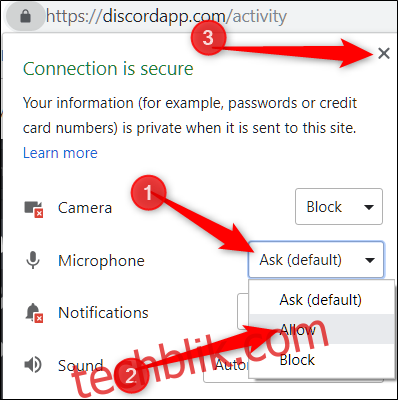Click the Microphone Ask (default) dropdown
The image size is (398, 400).
pos(316,260)
